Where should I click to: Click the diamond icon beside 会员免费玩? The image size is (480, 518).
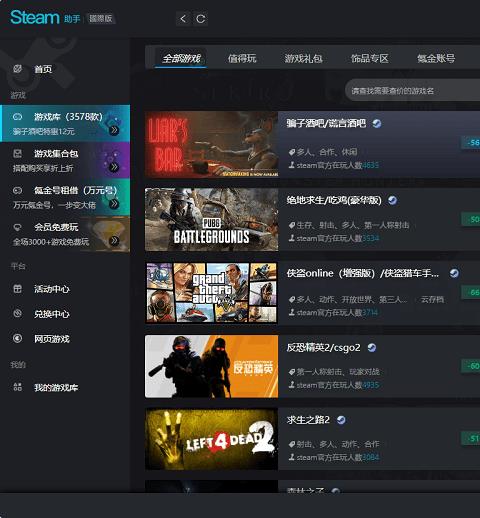coord(17,227)
